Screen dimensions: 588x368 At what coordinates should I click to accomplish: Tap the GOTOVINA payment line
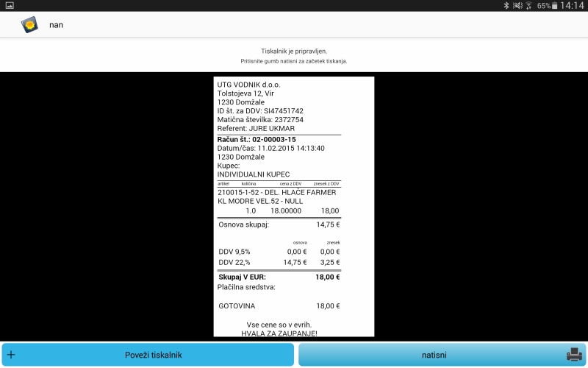279,305
